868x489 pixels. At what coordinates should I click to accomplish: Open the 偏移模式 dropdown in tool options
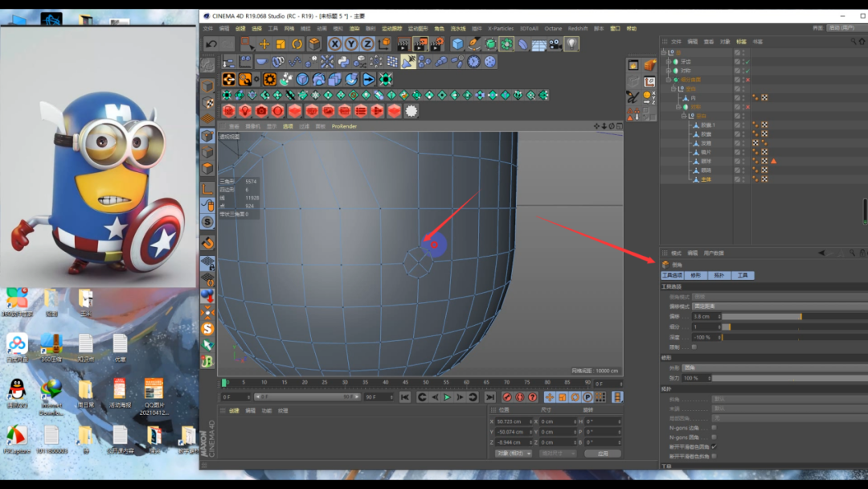click(x=780, y=306)
